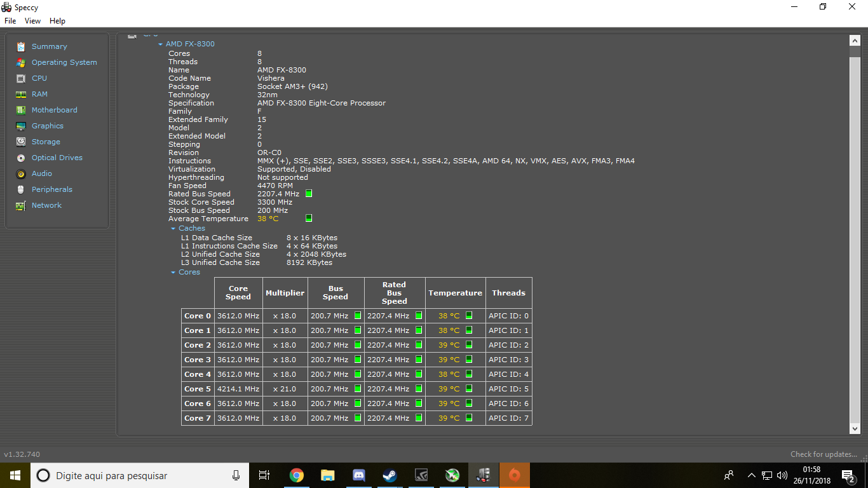
Task: Open Chrome from the taskbar
Action: tap(296, 475)
